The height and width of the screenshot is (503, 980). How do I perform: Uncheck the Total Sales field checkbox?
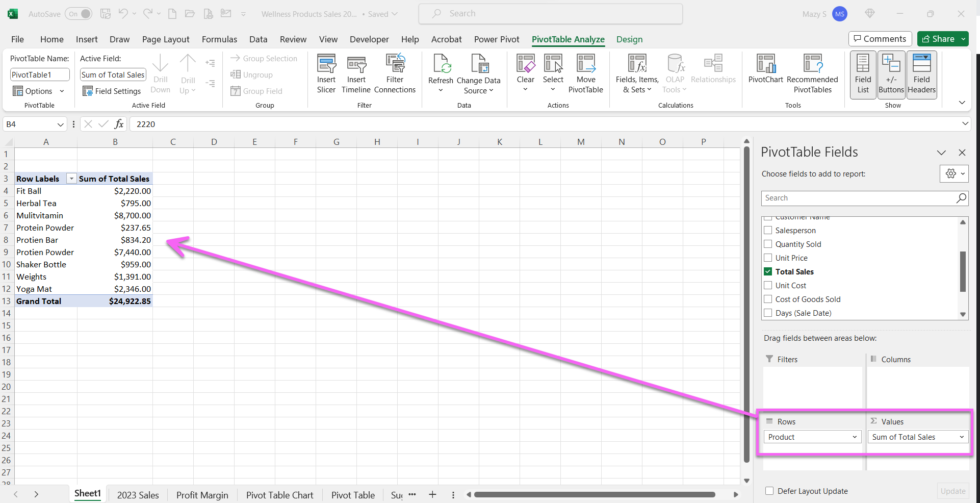point(768,271)
